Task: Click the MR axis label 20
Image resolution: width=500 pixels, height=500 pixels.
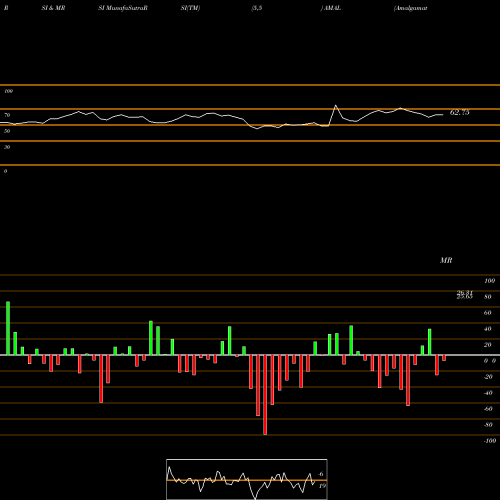Action: pos(488,345)
